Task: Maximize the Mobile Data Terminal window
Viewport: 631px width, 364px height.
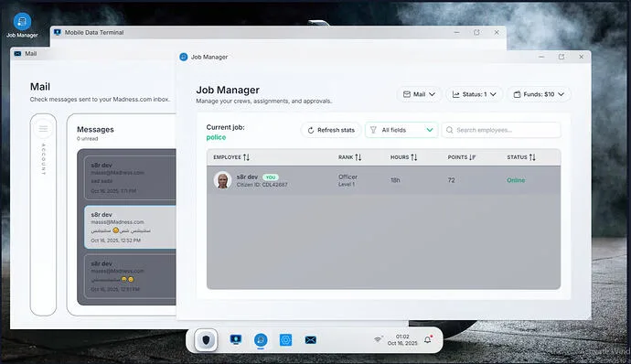Action: pyautogui.click(x=476, y=32)
